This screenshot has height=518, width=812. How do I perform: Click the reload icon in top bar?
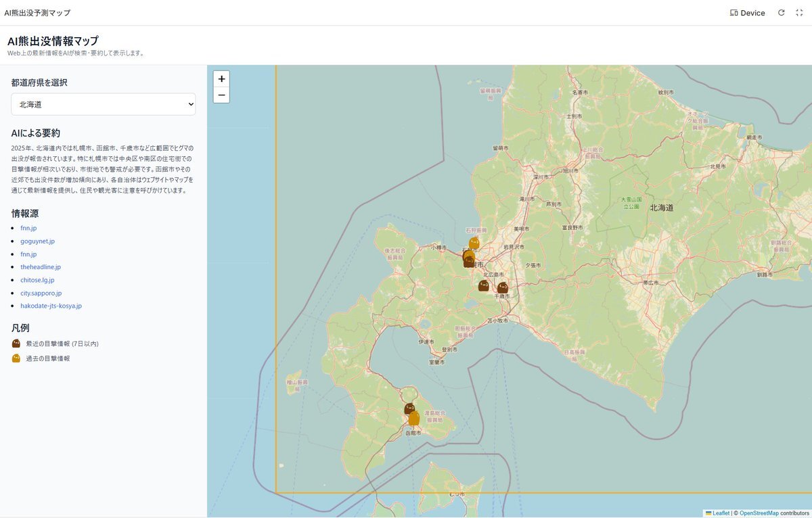point(781,13)
